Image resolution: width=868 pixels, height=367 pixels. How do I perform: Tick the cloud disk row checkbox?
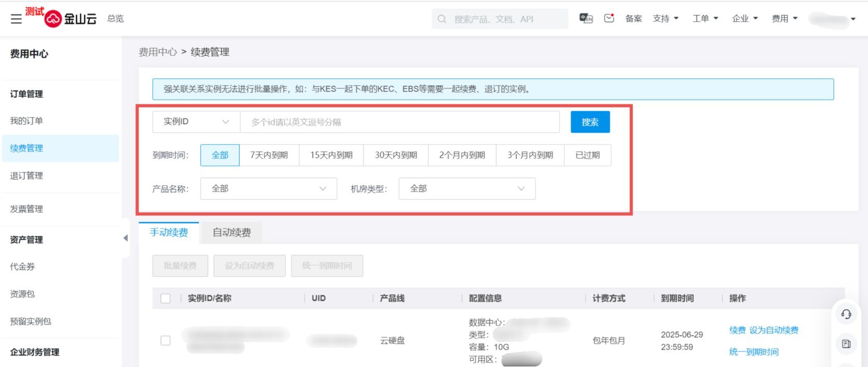[165, 341]
